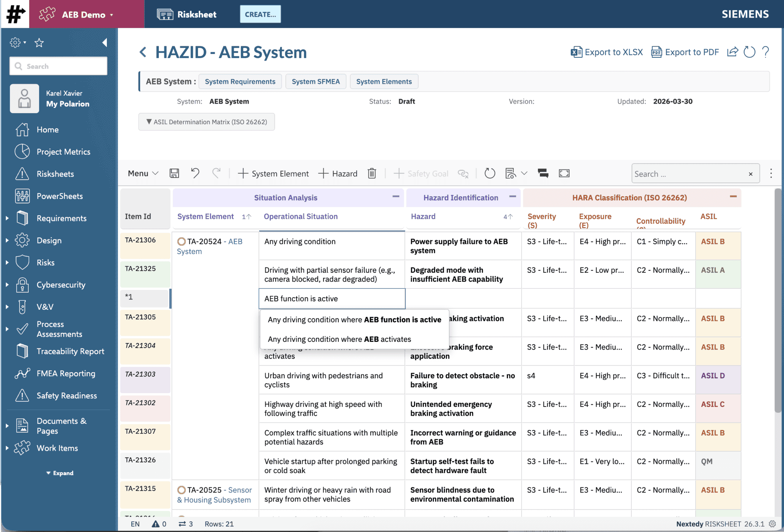Expand ASIL Determination Matrix section
The height and width of the screenshot is (532, 784).
[206, 122]
